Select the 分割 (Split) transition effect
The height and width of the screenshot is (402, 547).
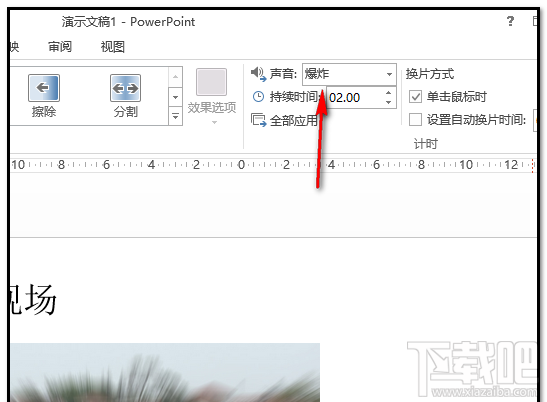(126, 96)
